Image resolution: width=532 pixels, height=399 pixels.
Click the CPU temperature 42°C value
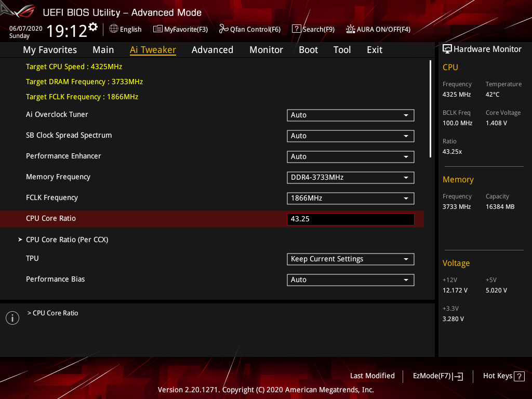point(493,95)
